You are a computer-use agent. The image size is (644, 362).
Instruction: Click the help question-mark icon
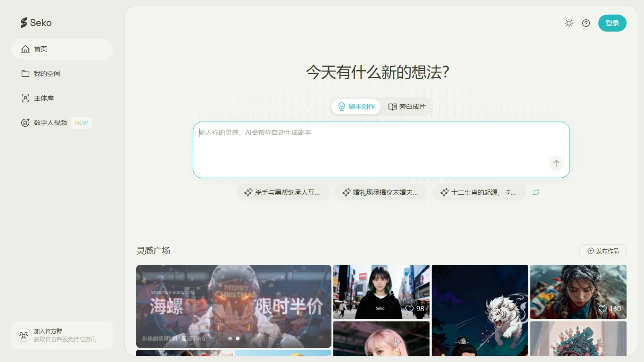point(586,23)
